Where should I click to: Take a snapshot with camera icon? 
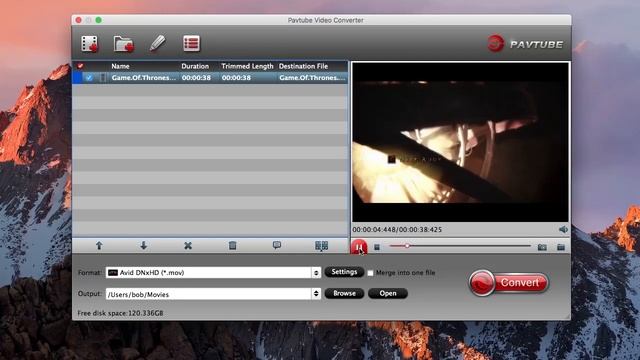tap(542, 247)
